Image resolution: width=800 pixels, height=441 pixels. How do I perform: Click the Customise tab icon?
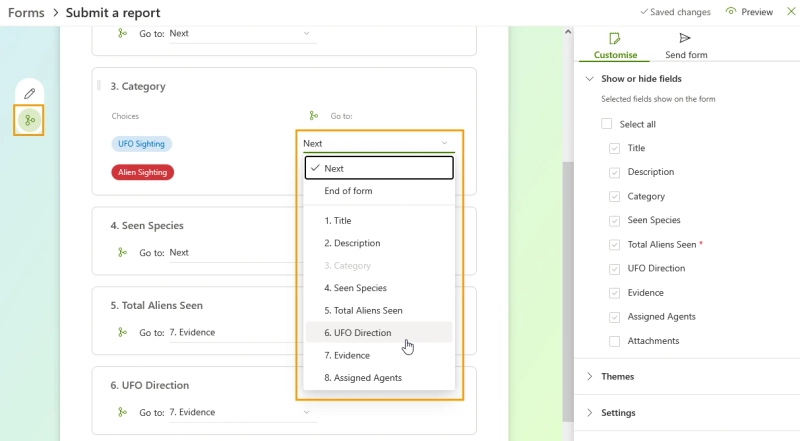click(x=614, y=38)
